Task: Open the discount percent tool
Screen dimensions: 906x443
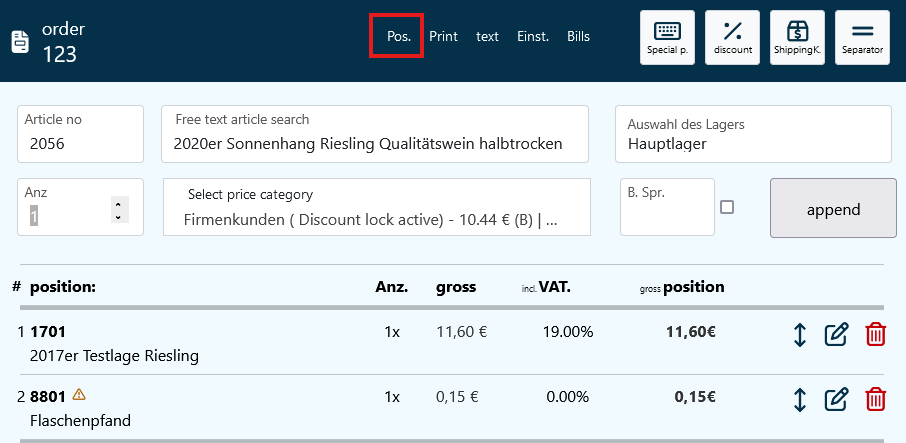Action: click(732, 38)
